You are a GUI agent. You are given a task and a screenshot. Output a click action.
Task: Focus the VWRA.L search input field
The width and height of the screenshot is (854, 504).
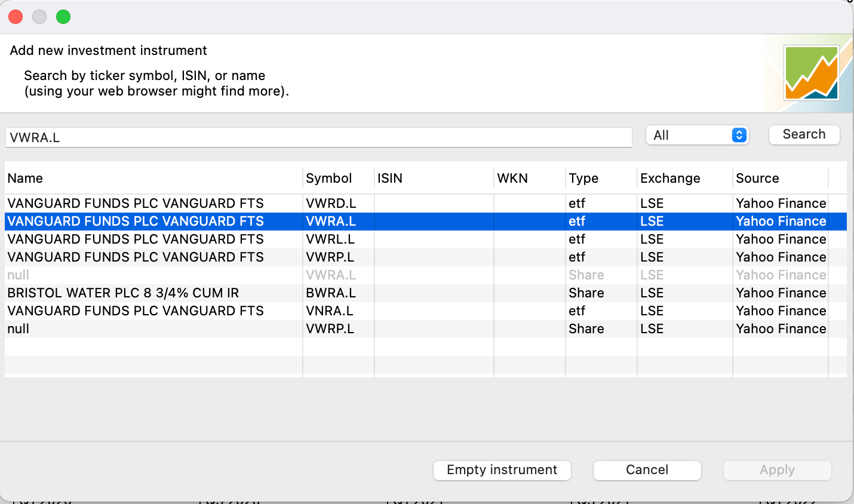(x=319, y=137)
